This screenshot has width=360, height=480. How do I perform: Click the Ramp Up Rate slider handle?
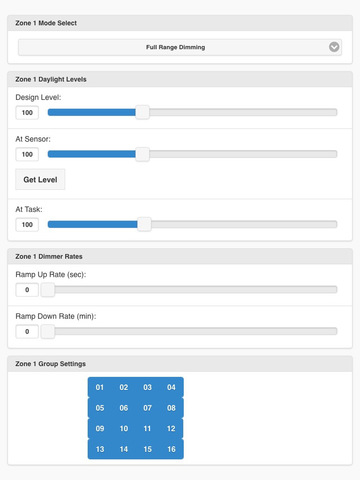[x=48, y=290]
